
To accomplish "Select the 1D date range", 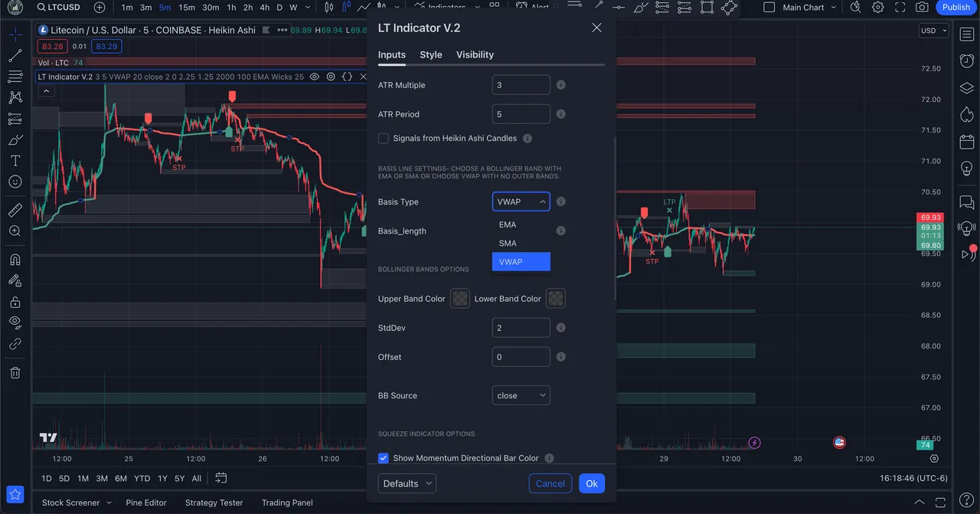I will pos(46,478).
